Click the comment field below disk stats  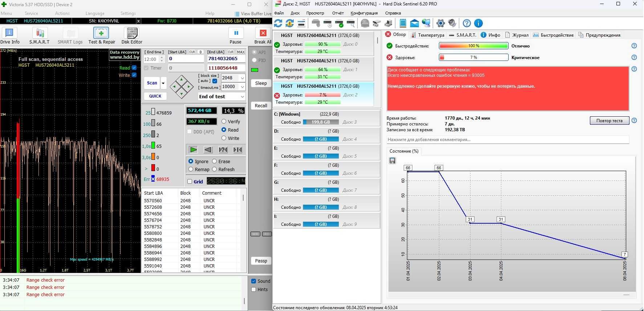(x=508, y=140)
